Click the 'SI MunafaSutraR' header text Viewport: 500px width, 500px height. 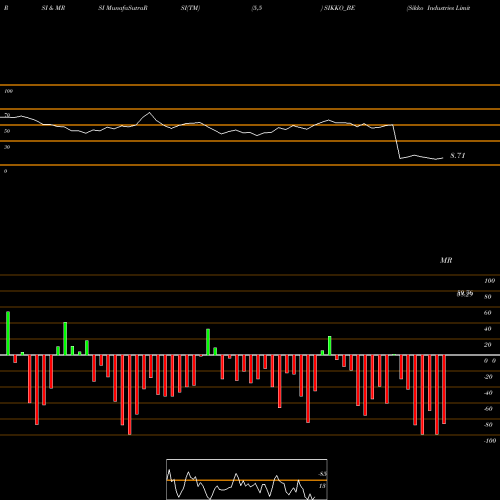(123, 8)
